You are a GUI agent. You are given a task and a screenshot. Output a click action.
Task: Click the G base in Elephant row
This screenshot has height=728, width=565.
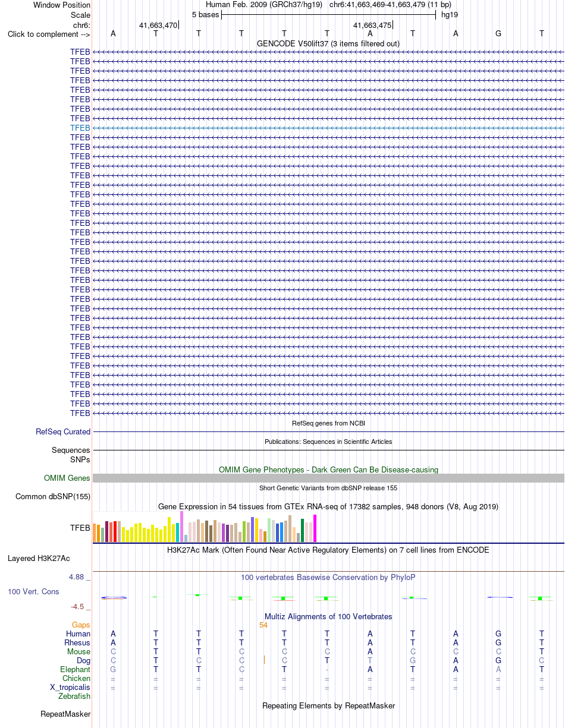coord(113,670)
